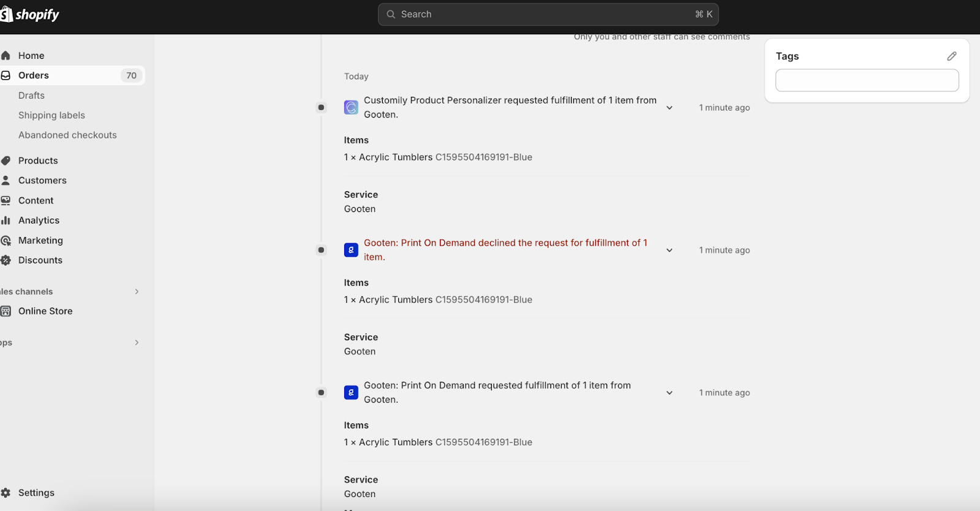Click Gooten service under declined event
This screenshot has height=511, width=980.
[x=360, y=352]
